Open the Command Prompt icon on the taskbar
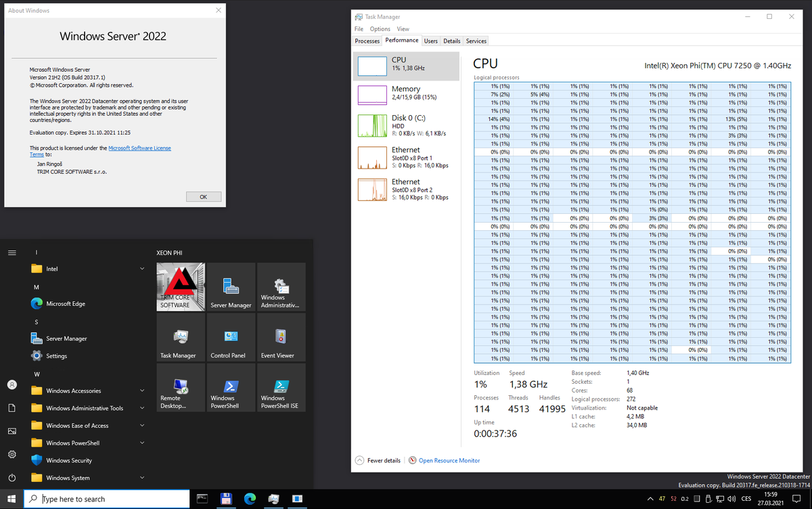 click(x=202, y=499)
